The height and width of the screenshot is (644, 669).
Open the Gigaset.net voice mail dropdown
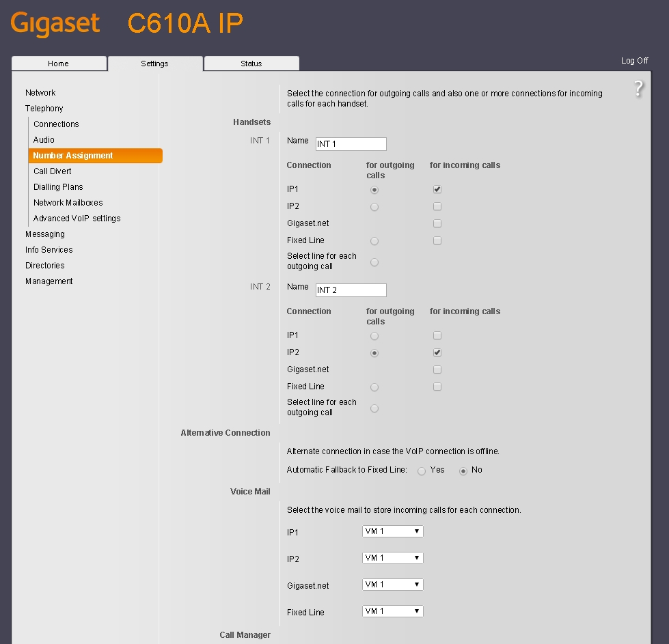click(x=392, y=585)
